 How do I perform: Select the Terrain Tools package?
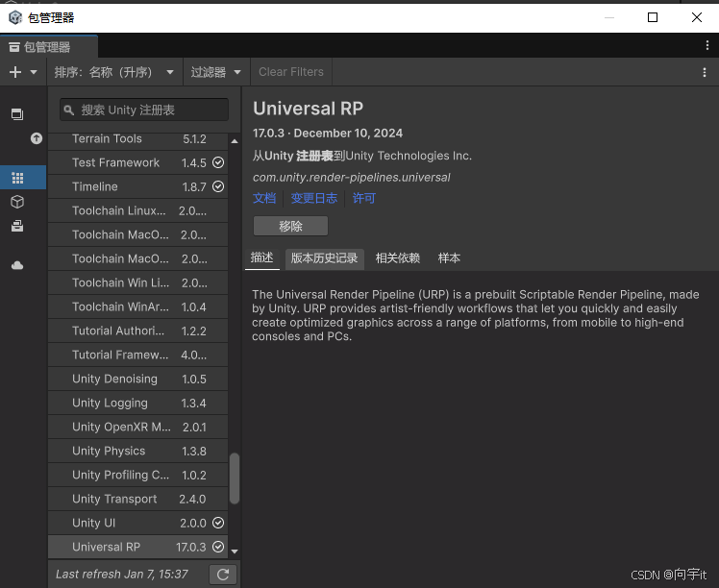pyautogui.click(x=138, y=139)
